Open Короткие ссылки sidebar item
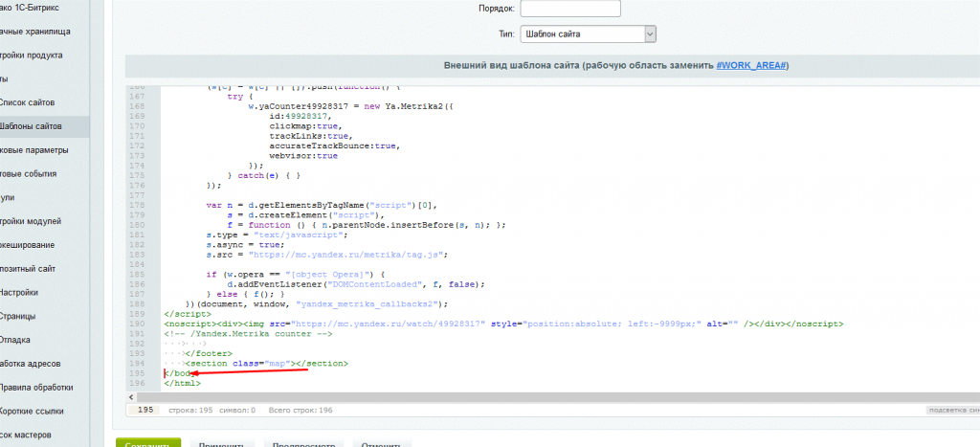Viewport: 980px width, 447px height. click(32, 412)
